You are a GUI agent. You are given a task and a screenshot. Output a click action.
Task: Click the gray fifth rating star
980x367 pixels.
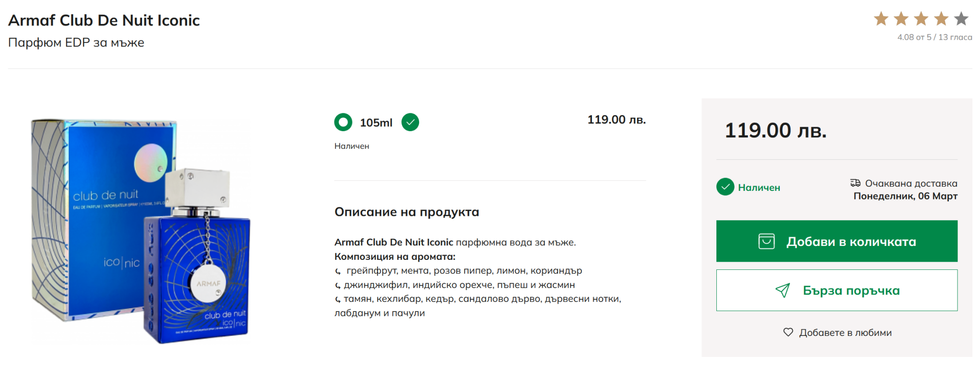[x=961, y=19]
